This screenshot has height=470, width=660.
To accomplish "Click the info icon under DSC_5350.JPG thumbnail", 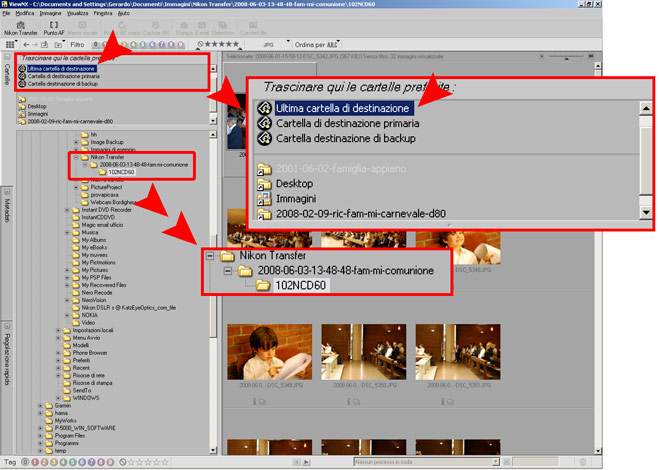I will tap(349, 402).
